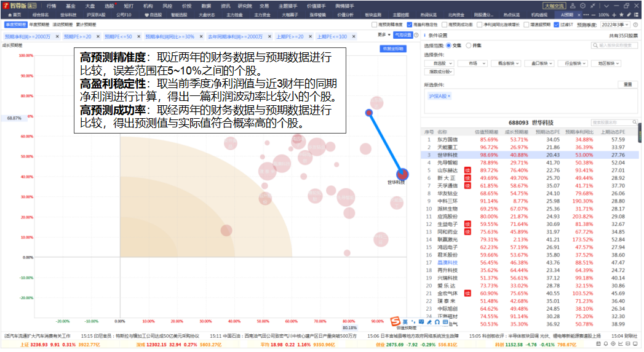Switch to the 年度预期差 tab
This screenshot has width=644, height=352.
39,25
